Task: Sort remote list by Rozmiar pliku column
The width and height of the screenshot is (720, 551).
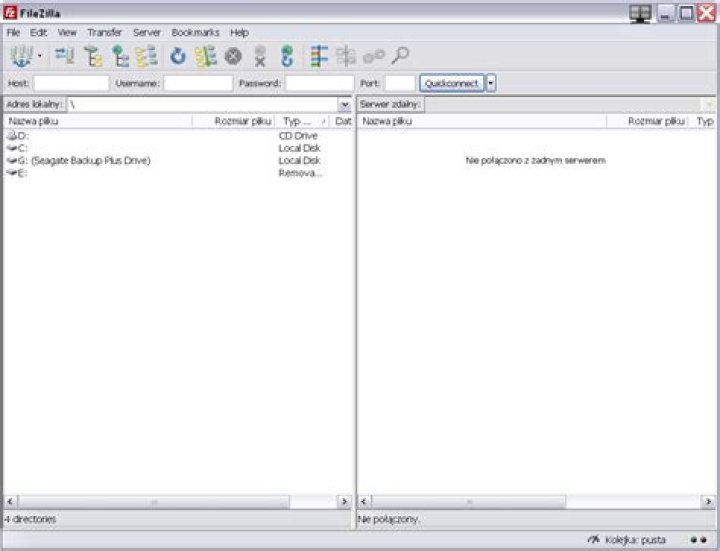Action: pos(648,121)
